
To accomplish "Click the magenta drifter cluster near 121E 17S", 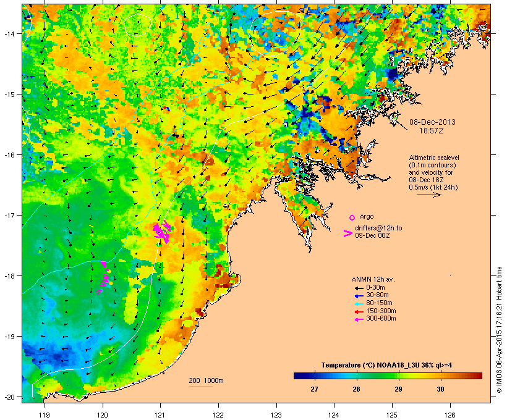I will click(161, 232).
